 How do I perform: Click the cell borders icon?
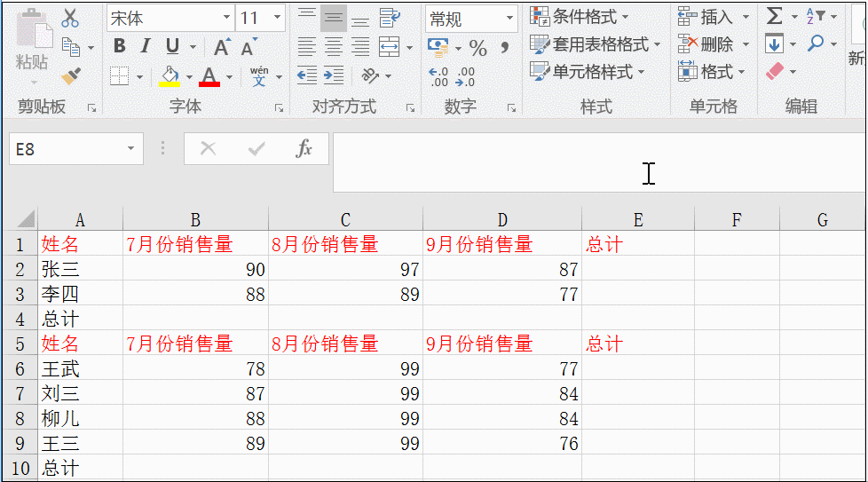point(119,75)
